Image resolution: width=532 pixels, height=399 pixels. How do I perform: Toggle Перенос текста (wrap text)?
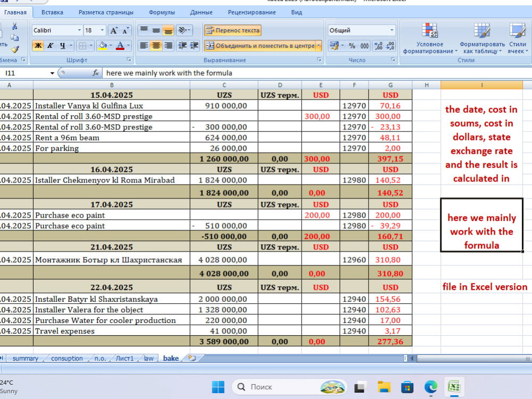(232, 30)
